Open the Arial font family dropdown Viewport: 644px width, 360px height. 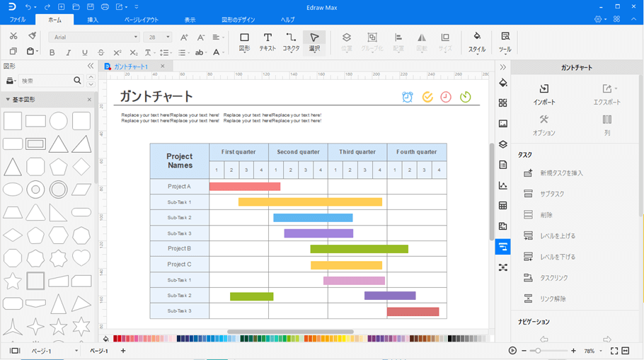[x=96, y=37]
